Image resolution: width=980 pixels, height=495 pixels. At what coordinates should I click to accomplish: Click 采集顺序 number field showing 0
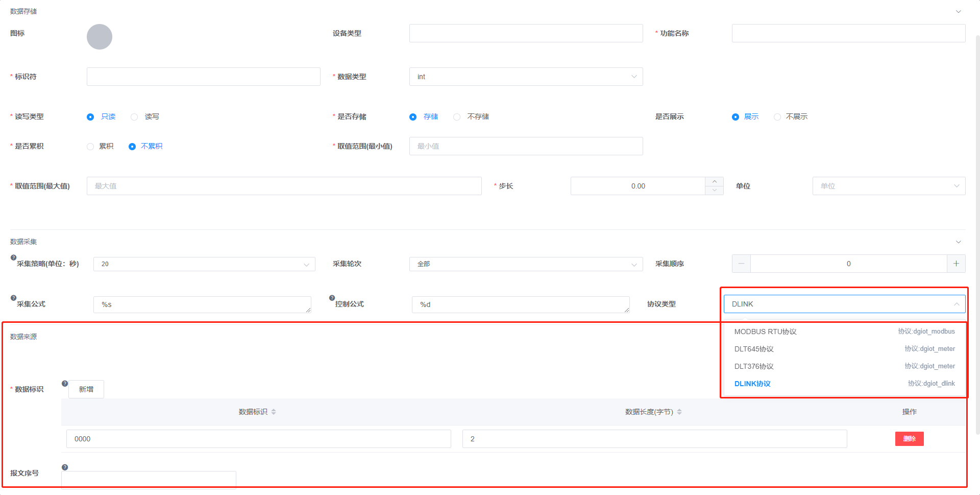pos(849,264)
